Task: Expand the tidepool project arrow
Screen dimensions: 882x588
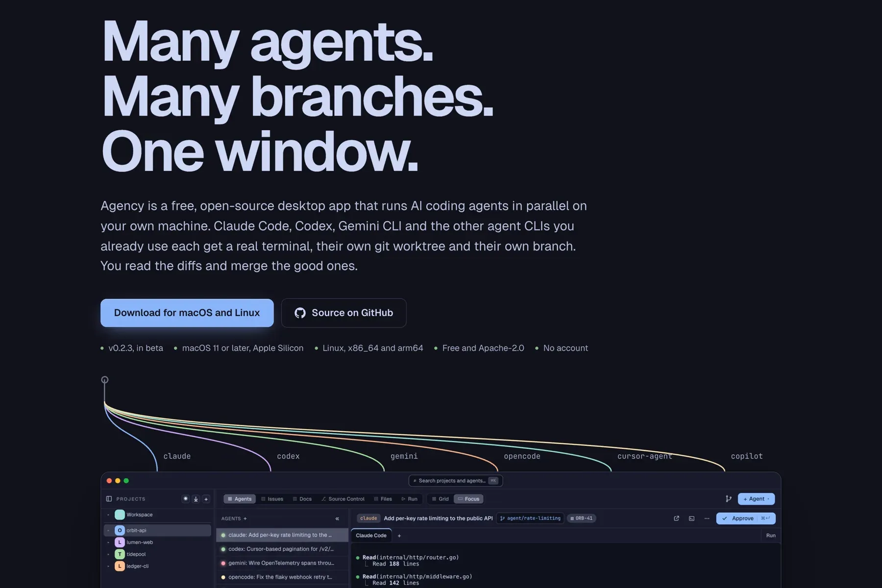Action: coord(108,554)
